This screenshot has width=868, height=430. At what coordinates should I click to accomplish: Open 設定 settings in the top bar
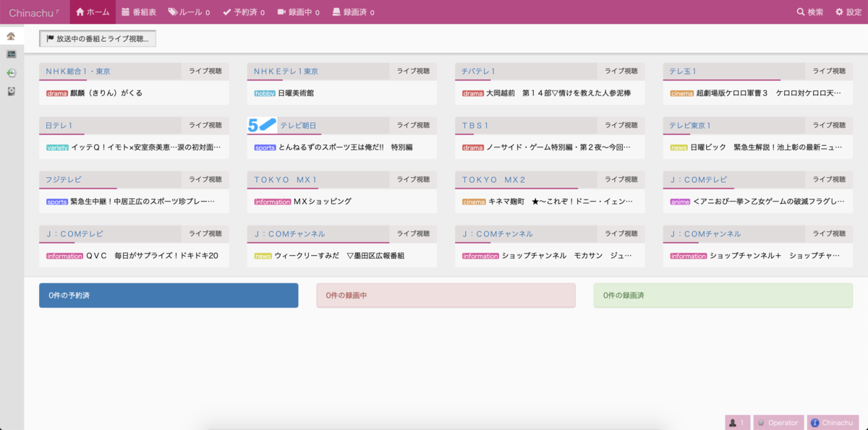point(848,12)
